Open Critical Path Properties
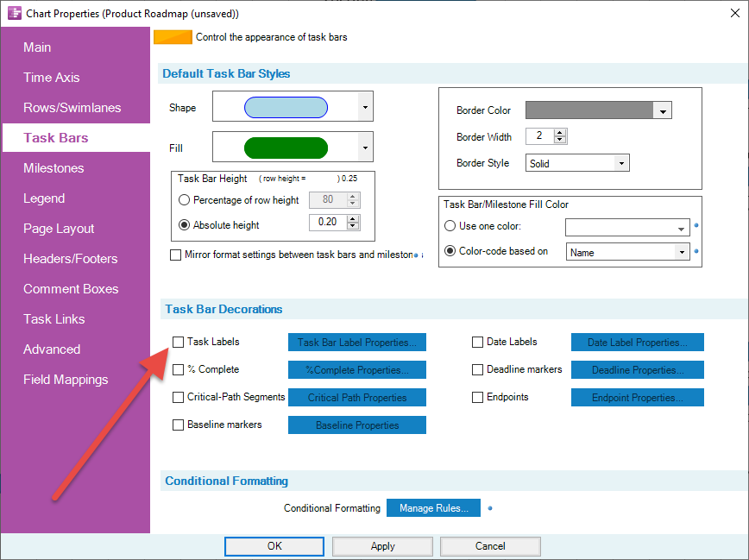749x560 pixels. point(357,398)
